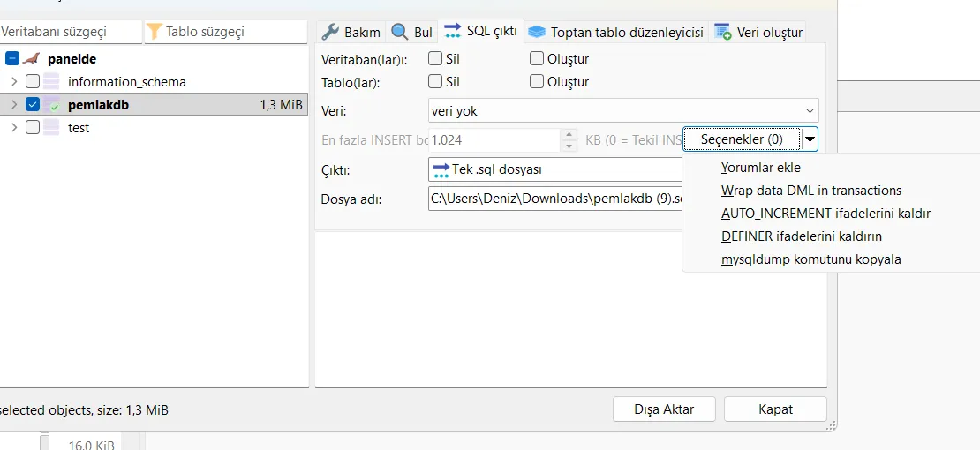Viewport: 980px width, 450px height.
Task: Click the Bakım wrench icon
Action: point(330,32)
